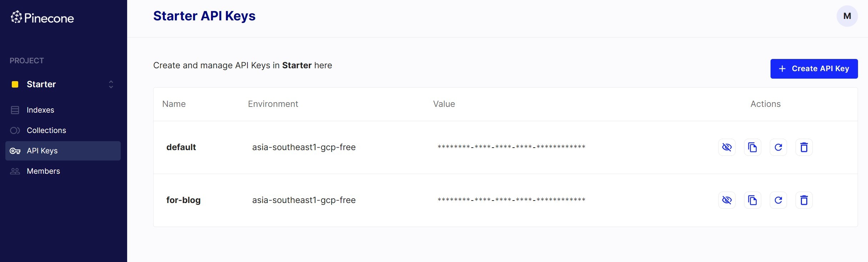
Task: Click the Collections sidebar icon
Action: [15, 130]
